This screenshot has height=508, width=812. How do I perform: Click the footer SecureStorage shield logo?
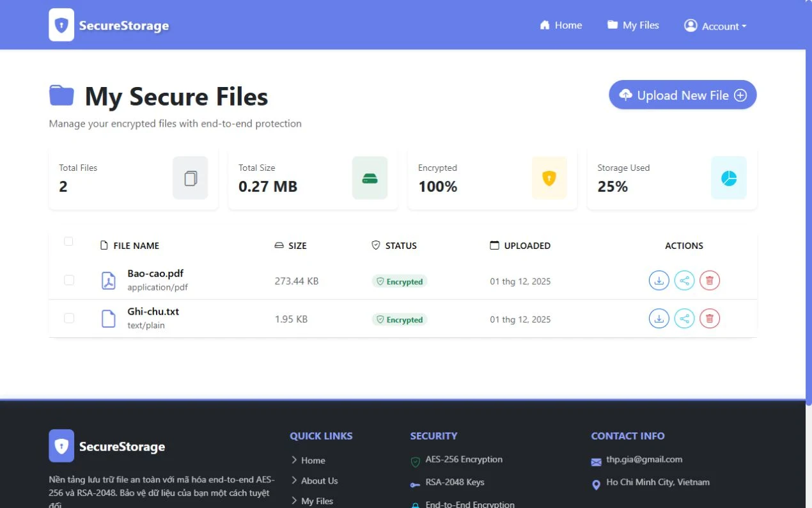(61, 446)
